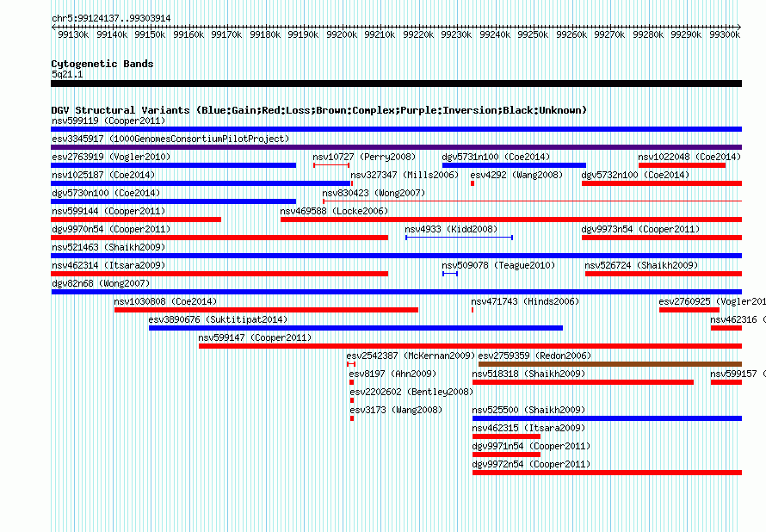Click nsv469588 (Locke2006) label
This screenshot has height=532, width=766.
[x=334, y=211]
